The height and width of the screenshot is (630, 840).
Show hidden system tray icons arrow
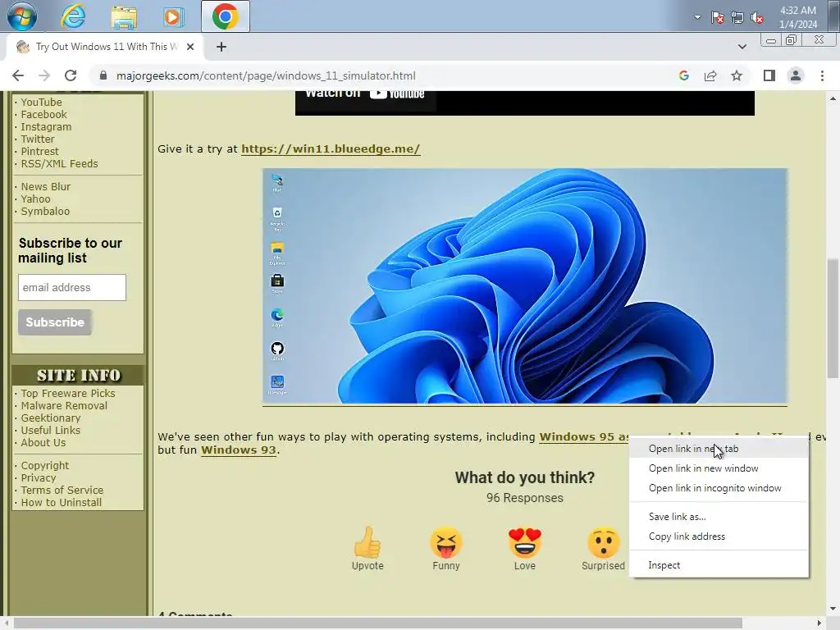697,17
